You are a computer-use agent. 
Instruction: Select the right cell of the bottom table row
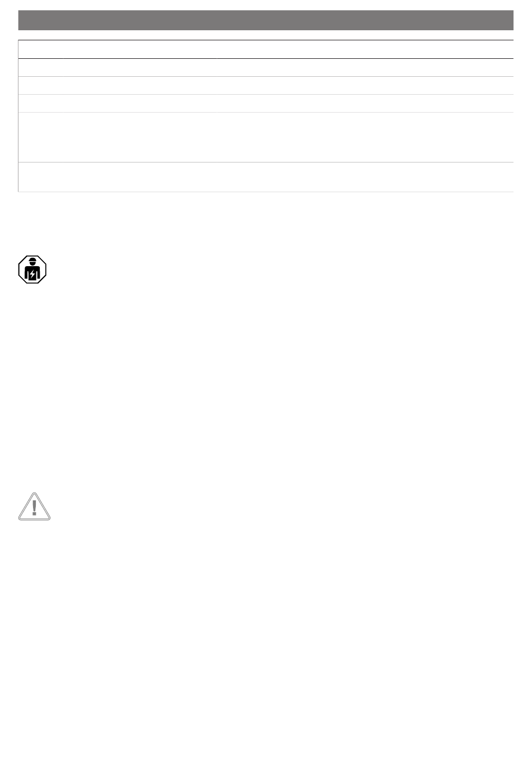coord(365,177)
